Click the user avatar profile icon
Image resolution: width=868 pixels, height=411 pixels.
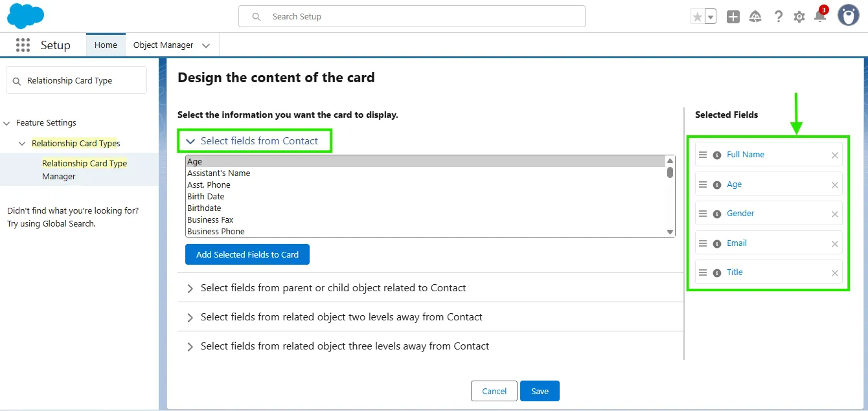point(848,16)
